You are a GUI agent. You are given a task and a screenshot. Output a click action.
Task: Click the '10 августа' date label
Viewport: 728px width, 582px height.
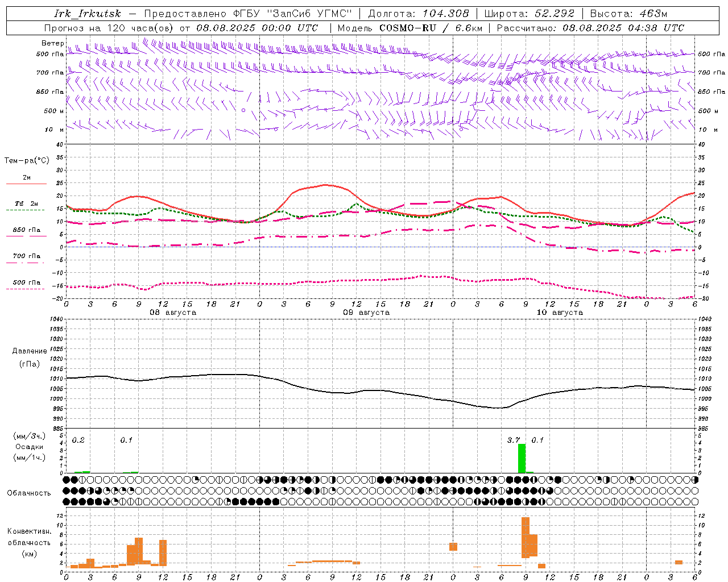pyautogui.click(x=560, y=313)
